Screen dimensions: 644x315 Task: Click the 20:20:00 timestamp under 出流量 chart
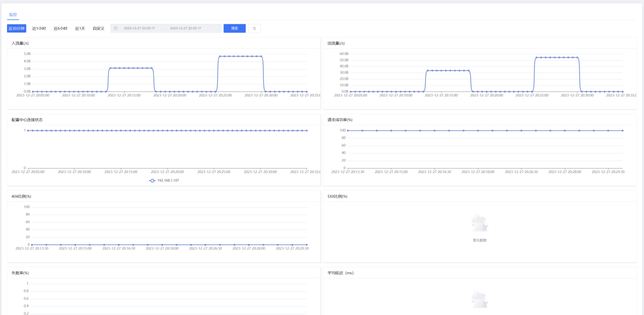[x=487, y=95]
